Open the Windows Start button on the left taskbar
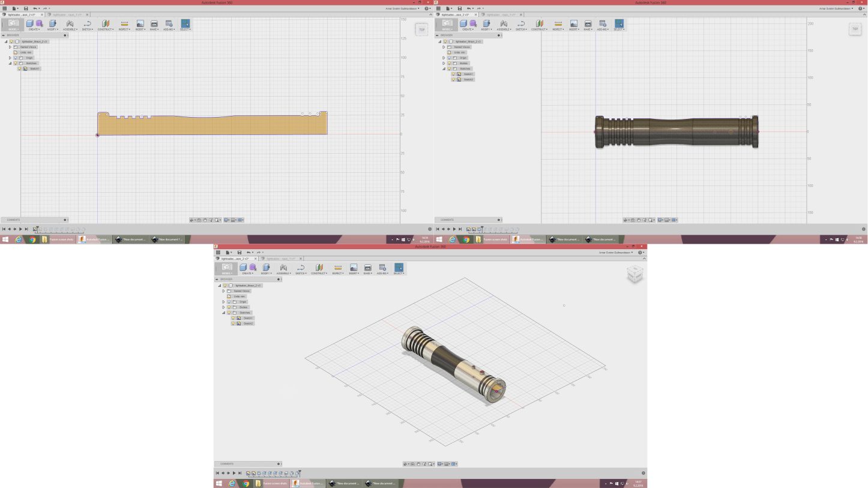The image size is (868, 488). 5,239
